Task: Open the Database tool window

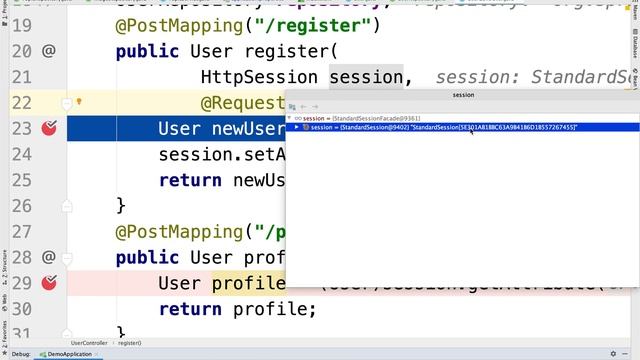Action: point(636,43)
